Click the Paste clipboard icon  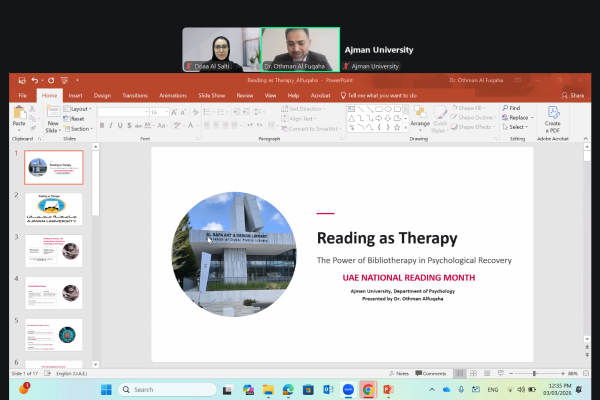point(19,113)
